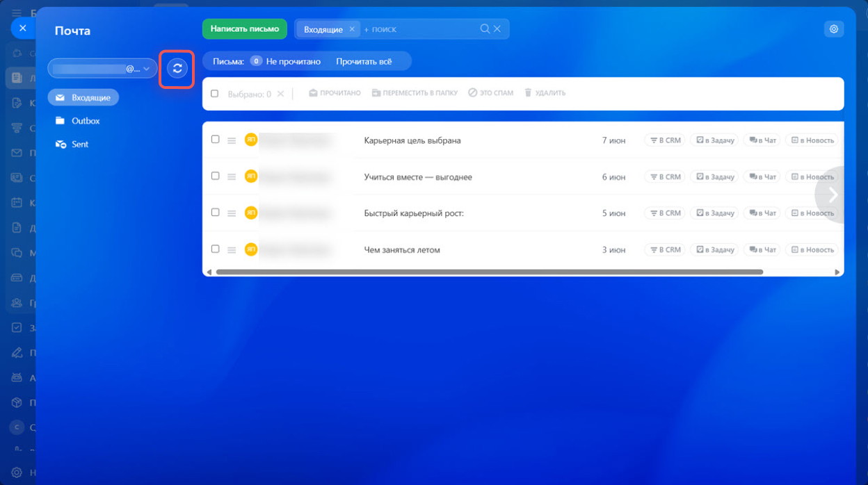Open mail settings gear icon
868x485 pixels.
click(x=834, y=29)
